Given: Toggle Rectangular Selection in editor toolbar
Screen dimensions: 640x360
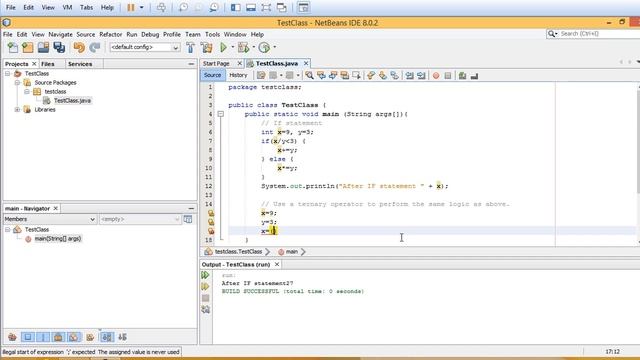Looking at the screenshot, I should (x=356, y=76).
